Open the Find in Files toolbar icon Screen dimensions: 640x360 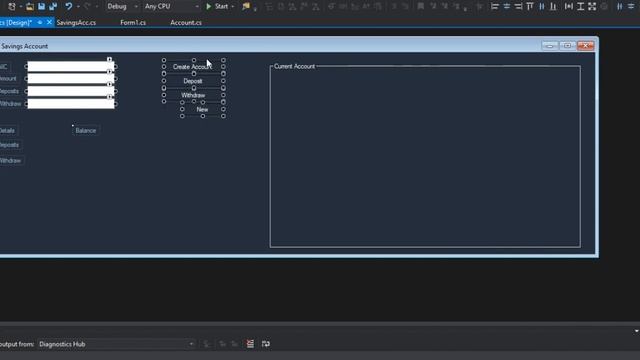coord(246,7)
